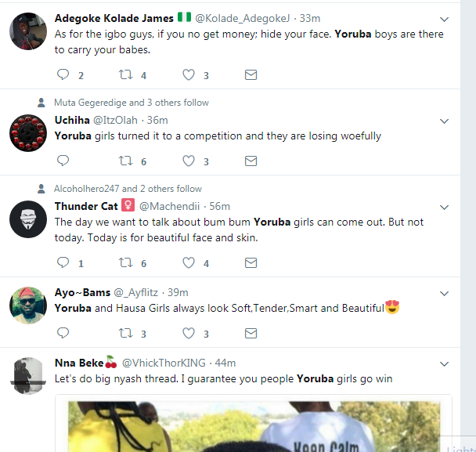476x452 pixels.
Task: Send Ayo~Bams's tweet via direct message
Action: pos(251,333)
